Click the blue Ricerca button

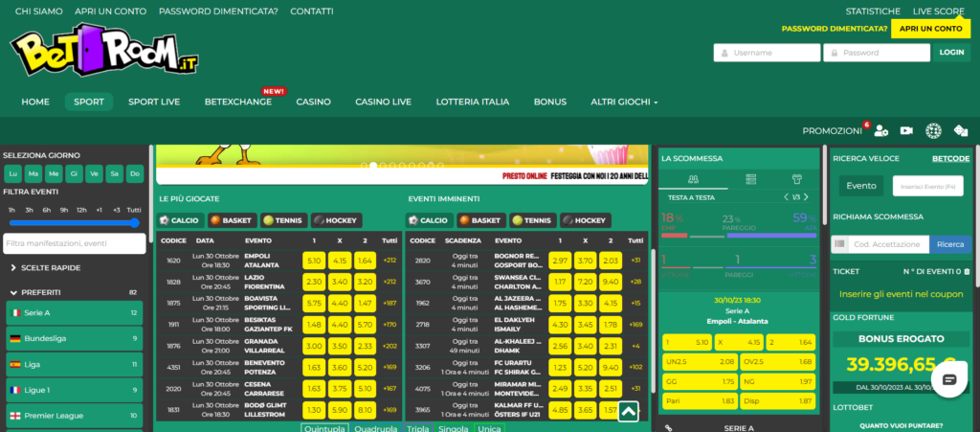[x=950, y=244]
